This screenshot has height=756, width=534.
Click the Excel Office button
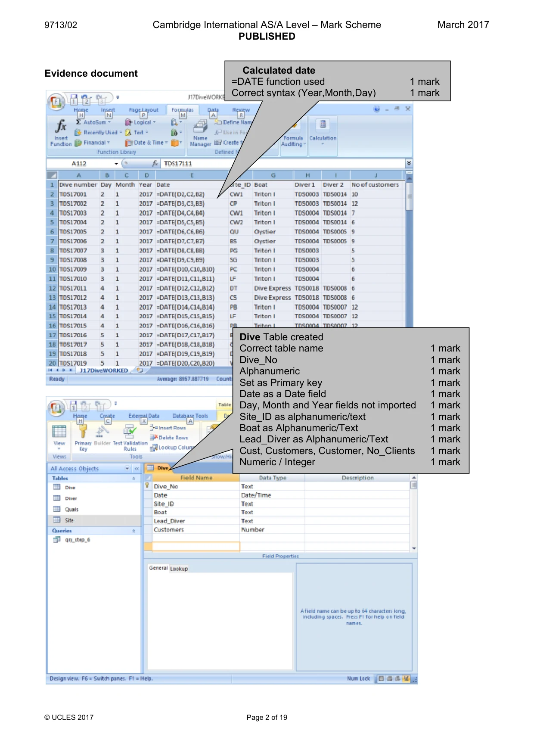tap(56, 103)
